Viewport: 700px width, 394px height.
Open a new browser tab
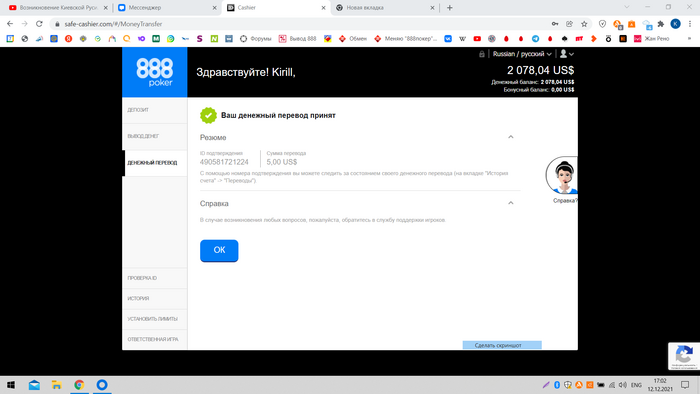click(450, 8)
